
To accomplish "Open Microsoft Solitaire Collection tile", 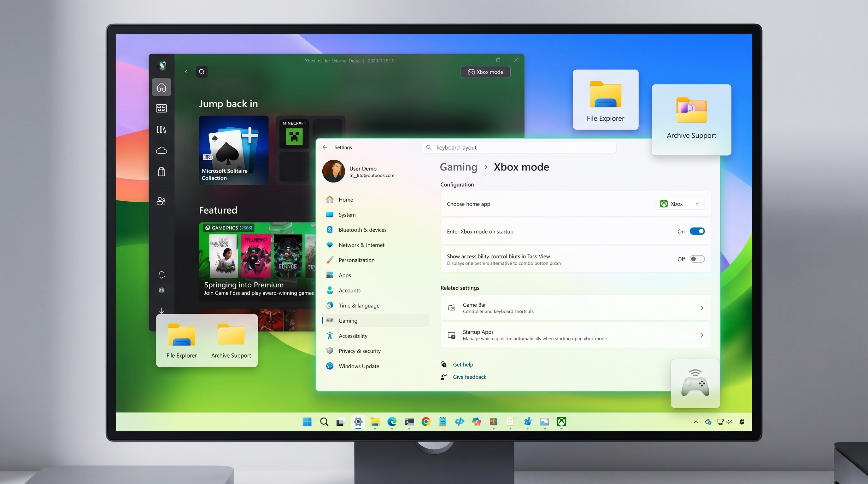I will click(233, 150).
